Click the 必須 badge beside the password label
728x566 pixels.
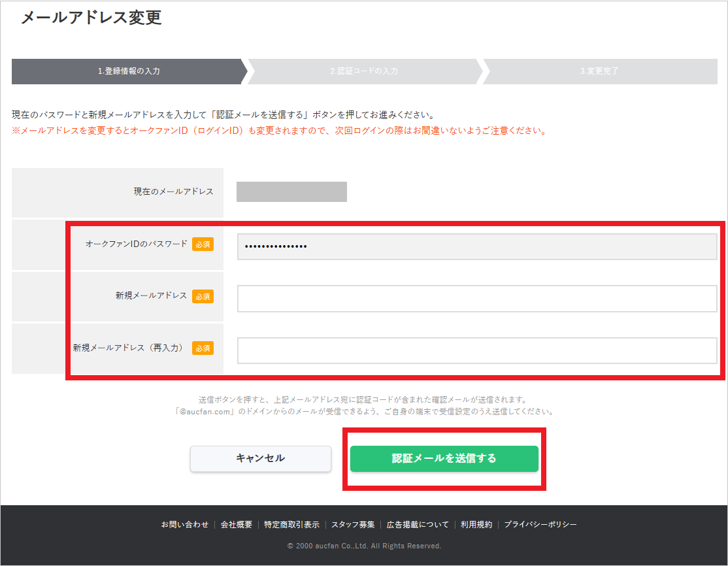pyautogui.click(x=203, y=244)
